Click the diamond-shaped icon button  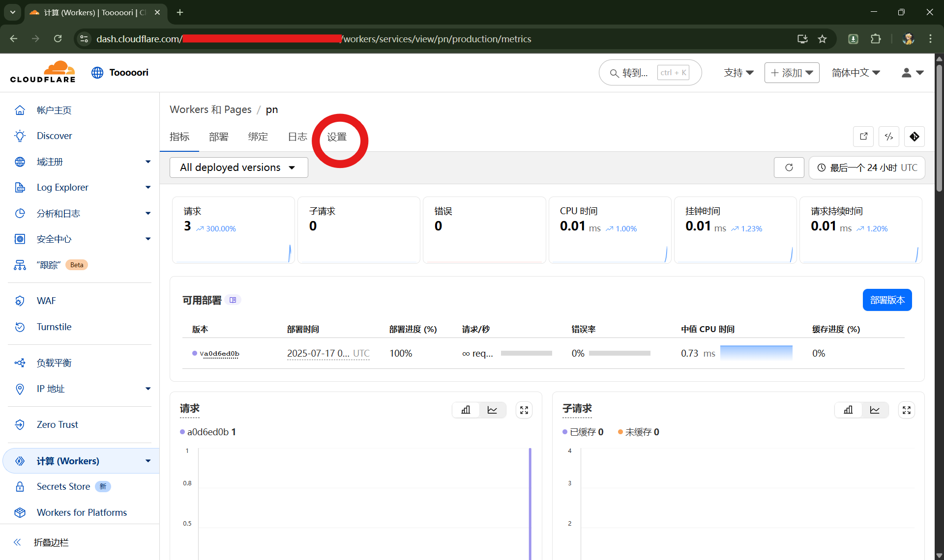tap(914, 137)
